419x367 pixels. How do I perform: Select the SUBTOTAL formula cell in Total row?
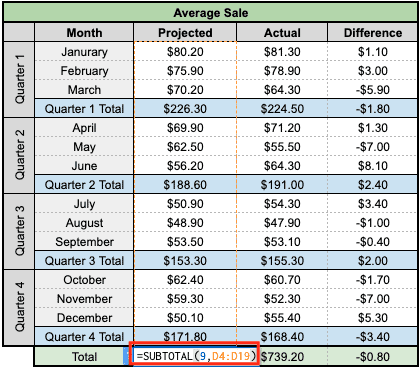point(196,356)
